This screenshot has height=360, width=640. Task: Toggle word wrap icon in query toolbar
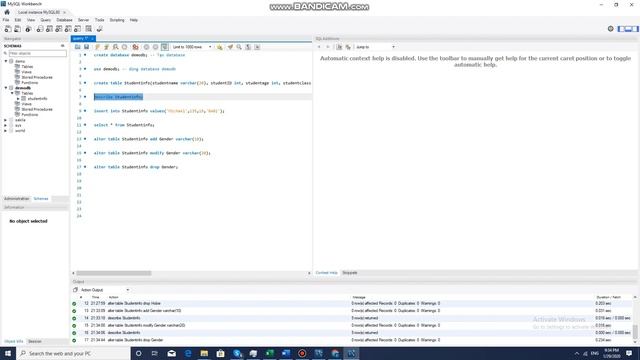click(x=257, y=47)
